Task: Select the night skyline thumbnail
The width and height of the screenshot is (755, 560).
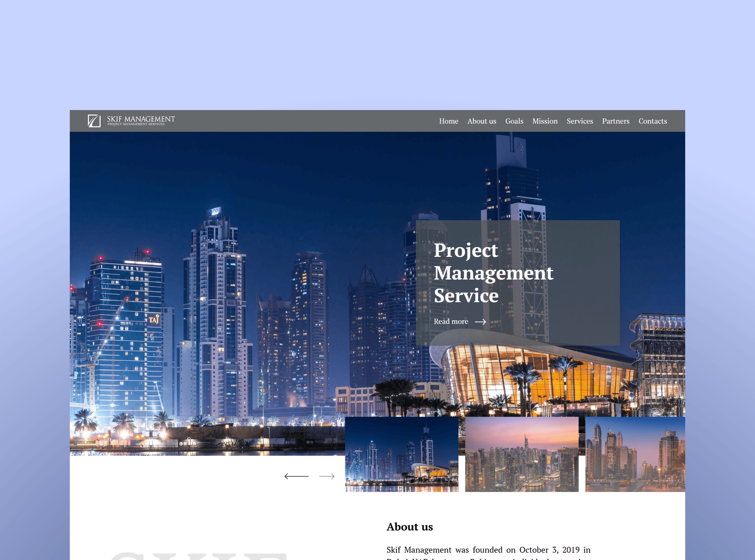Action: 401,454
